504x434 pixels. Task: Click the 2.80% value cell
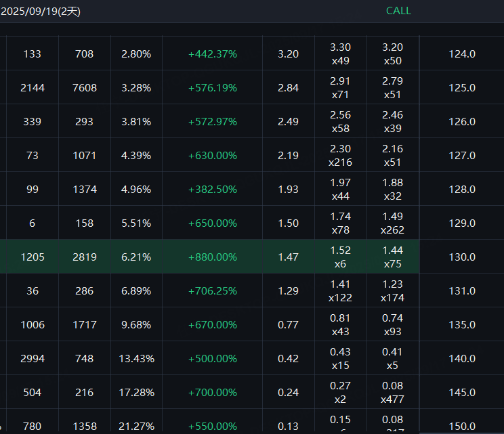click(x=136, y=54)
